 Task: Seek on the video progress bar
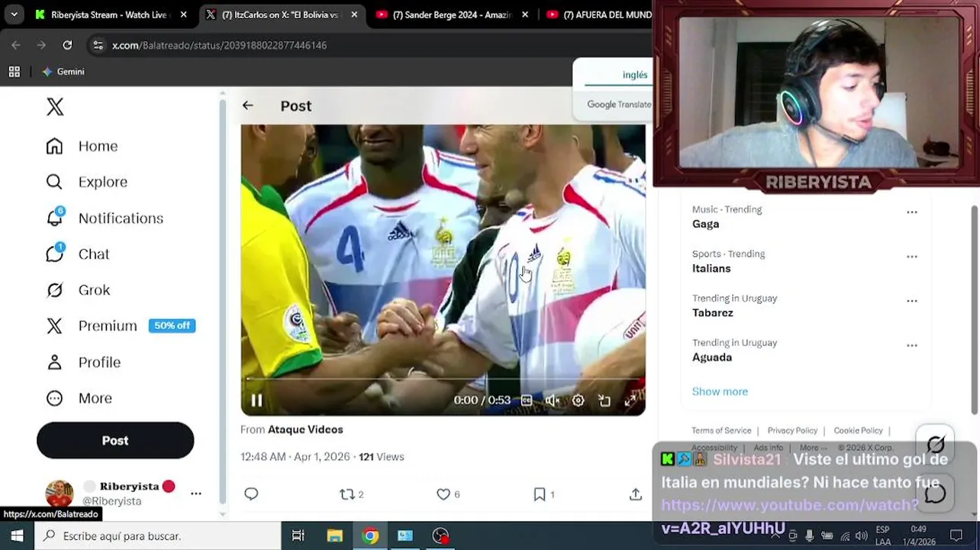click(x=443, y=379)
